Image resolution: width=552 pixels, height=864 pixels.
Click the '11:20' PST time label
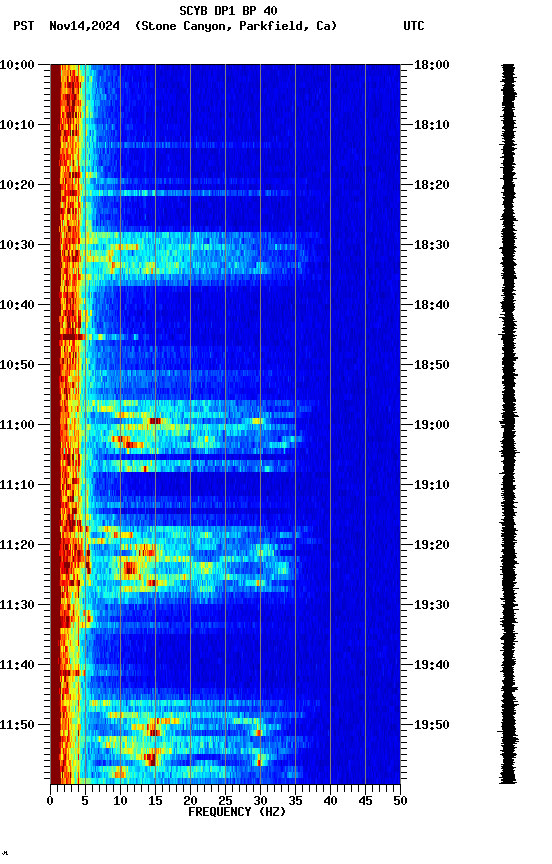[x=17, y=545]
